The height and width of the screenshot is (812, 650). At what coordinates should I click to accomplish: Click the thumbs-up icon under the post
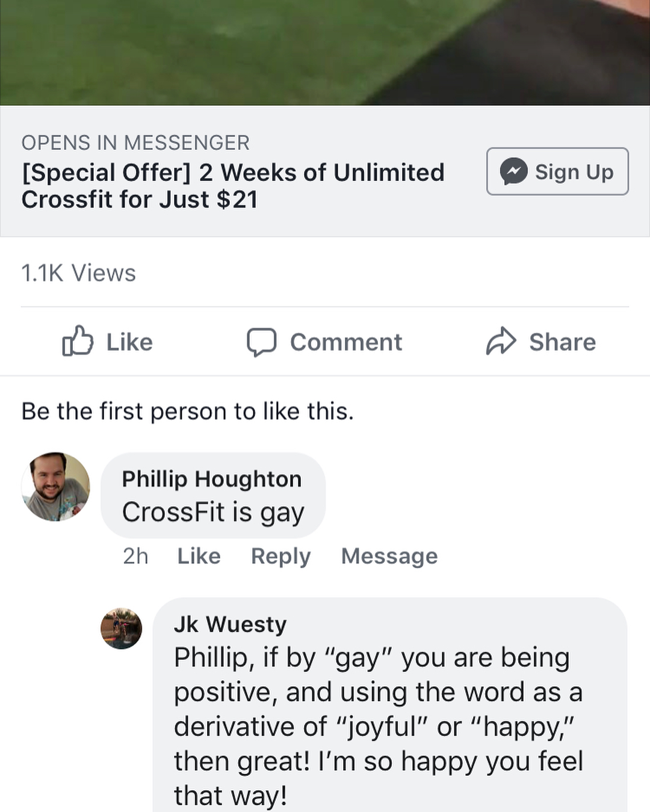pyautogui.click(x=78, y=341)
